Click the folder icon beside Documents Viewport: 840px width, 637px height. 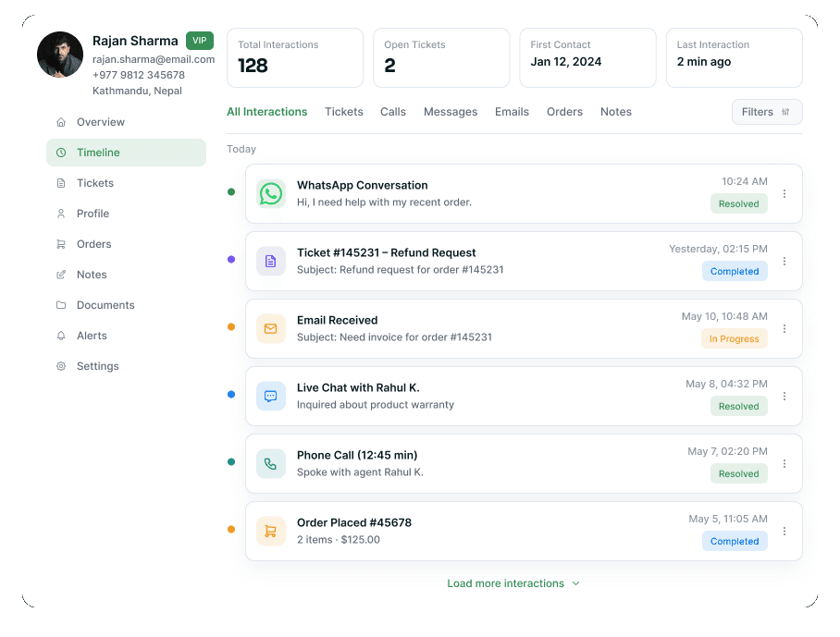[61, 305]
